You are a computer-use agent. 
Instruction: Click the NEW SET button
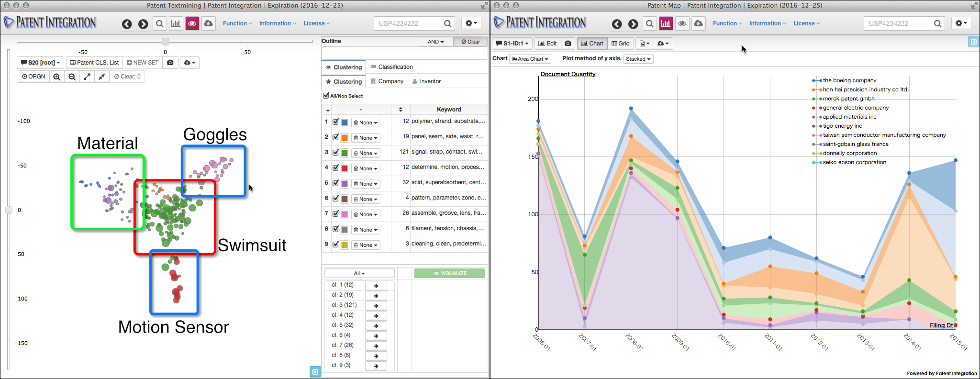(143, 63)
